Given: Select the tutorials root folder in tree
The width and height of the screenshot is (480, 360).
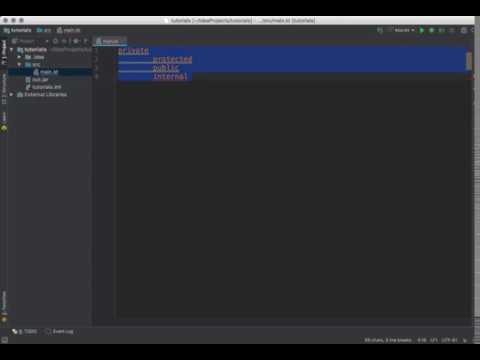Looking at the screenshot, I should (32, 50).
